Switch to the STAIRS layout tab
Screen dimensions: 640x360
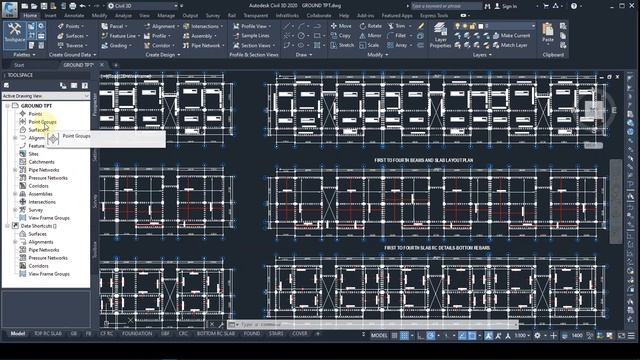[x=276, y=333]
